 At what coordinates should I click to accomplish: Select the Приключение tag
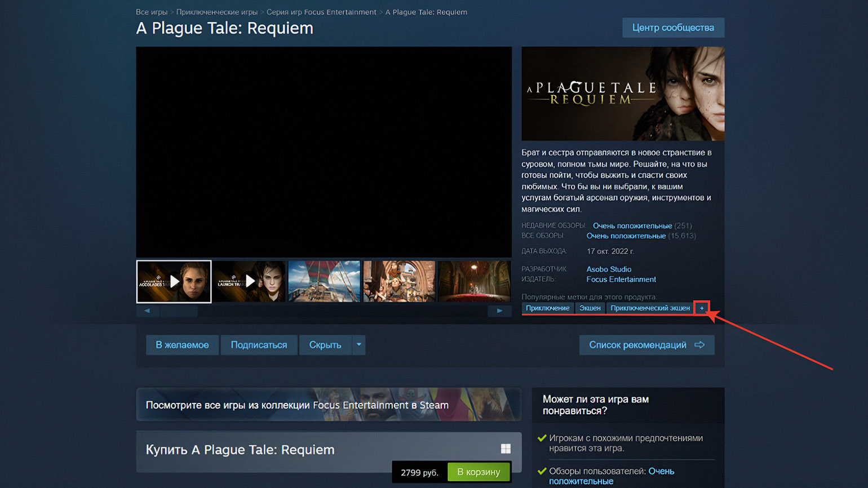tap(547, 308)
